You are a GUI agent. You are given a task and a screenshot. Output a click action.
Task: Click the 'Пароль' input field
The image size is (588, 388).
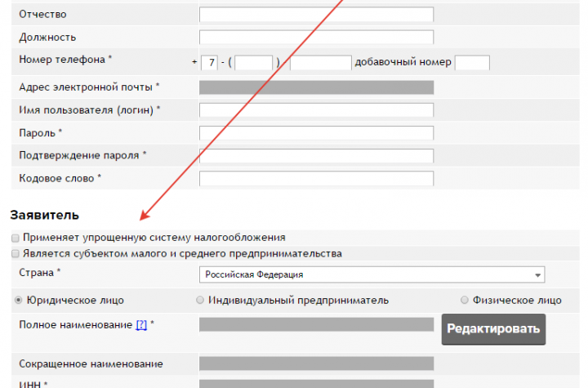316,133
